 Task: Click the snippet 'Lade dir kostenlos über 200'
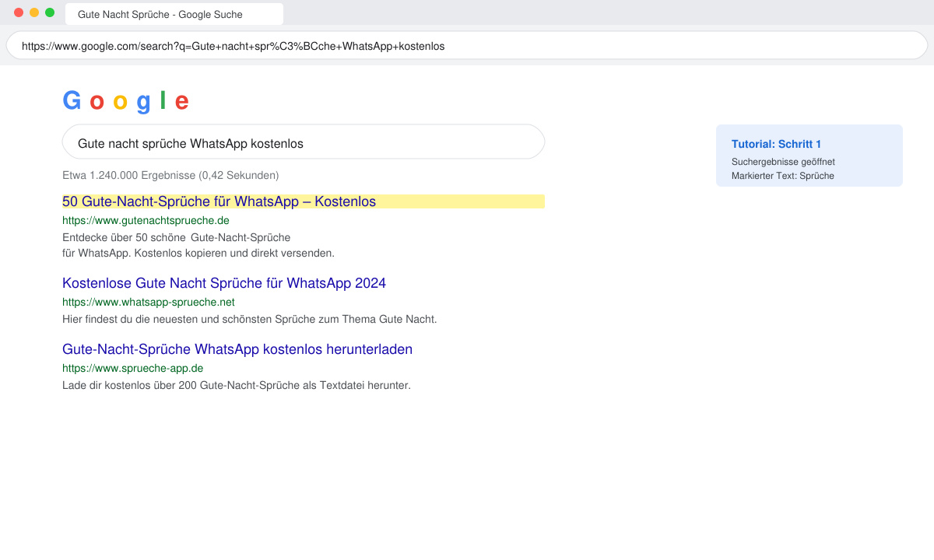click(237, 385)
